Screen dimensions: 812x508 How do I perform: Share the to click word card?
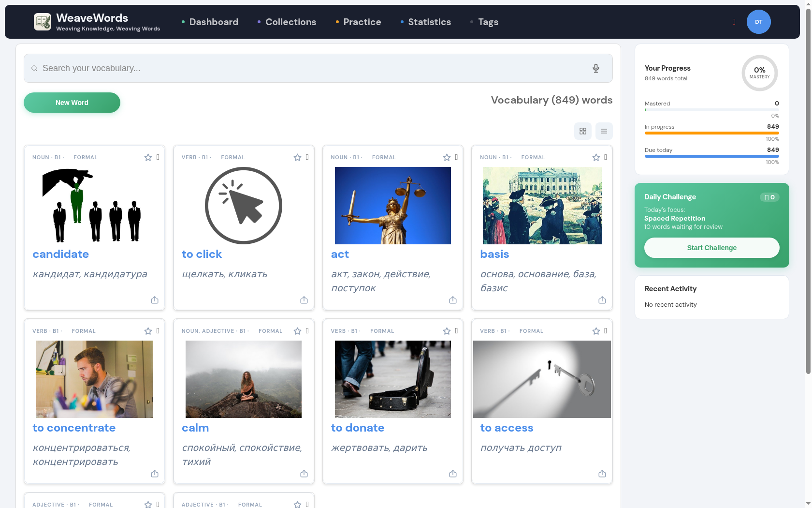[304, 300]
